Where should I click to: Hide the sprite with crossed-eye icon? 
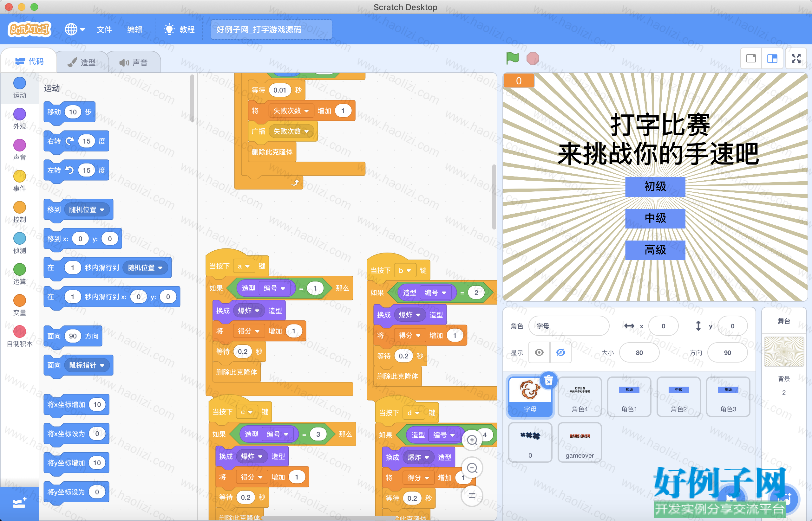pos(561,352)
